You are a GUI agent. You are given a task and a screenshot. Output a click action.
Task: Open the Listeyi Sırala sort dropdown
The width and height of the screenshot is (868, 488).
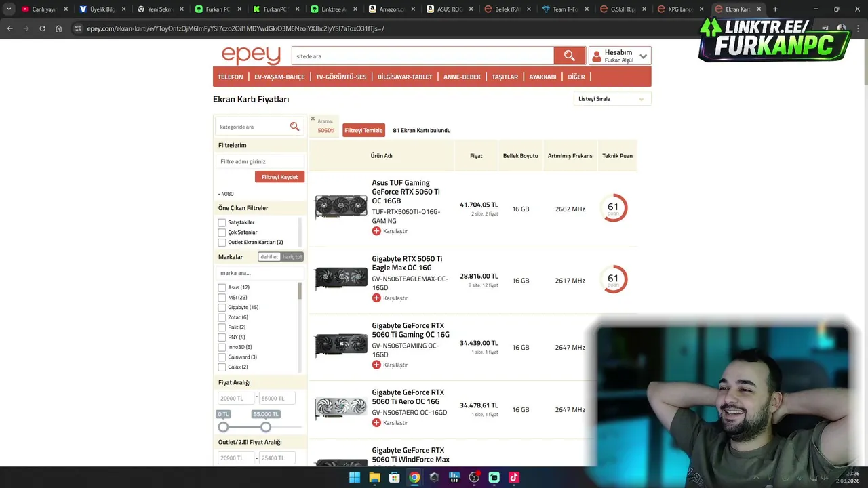click(612, 99)
